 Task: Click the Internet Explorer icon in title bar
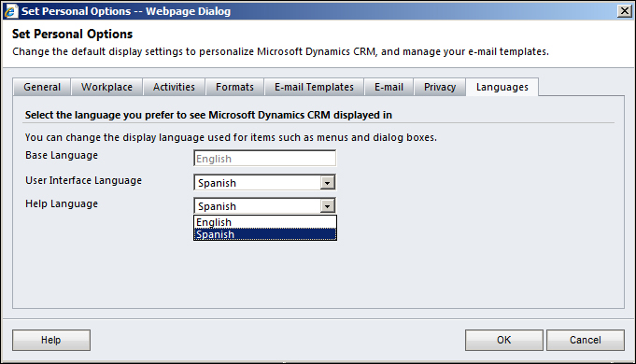pos(10,11)
